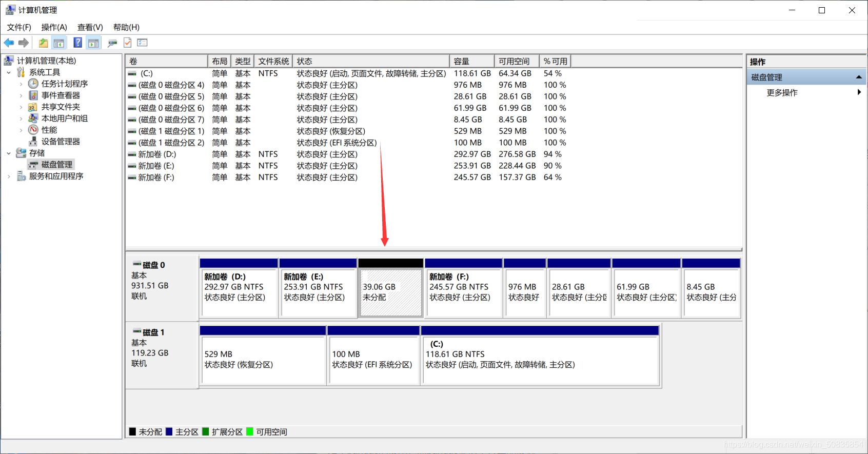Select the (磁盘 0 磁盘分区 5) volume row

(349, 96)
